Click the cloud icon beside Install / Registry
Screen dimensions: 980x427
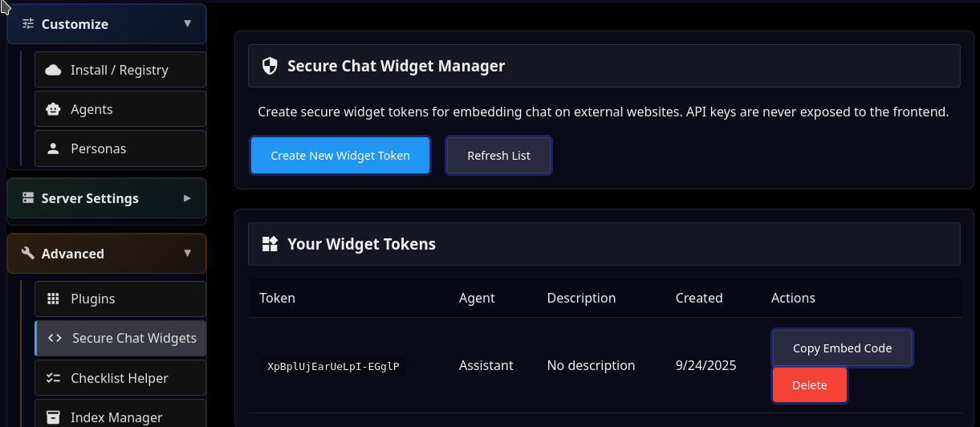pyautogui.click(x=54, y=70)
